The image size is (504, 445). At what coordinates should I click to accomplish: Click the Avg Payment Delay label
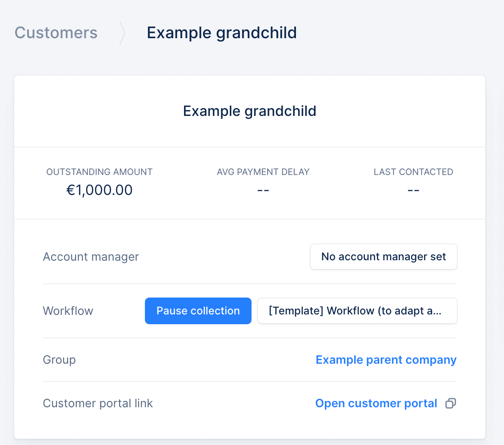(263, 172)
